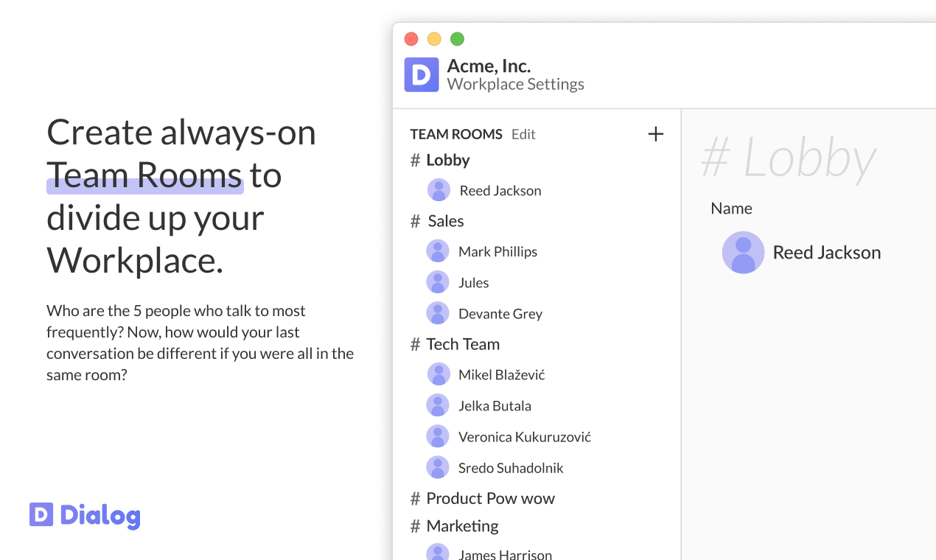
Task: Select the member name James Harrison
Action: pos(505,554)
